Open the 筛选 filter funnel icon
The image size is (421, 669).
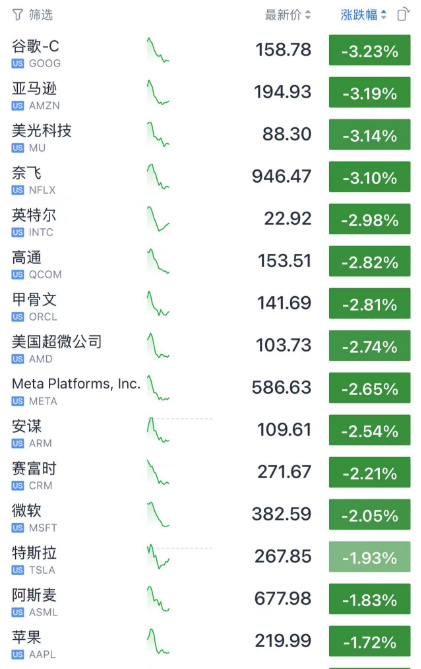[x=17, y=15]
